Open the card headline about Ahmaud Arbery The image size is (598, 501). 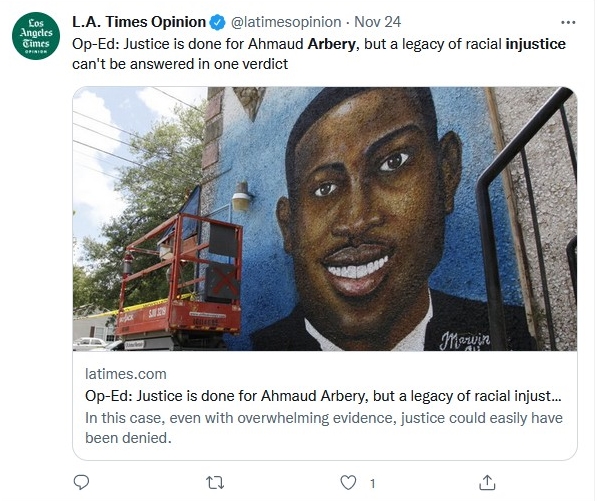[323, 396]
